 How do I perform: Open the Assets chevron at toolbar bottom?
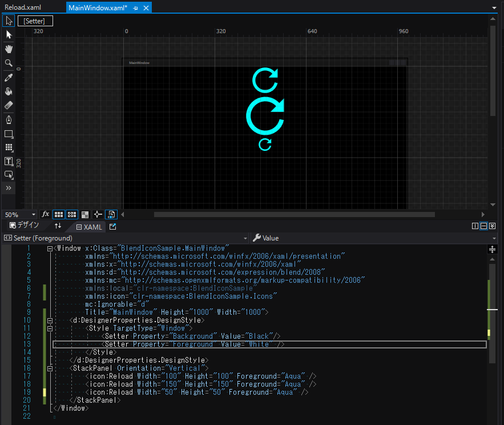[x=9, y=188]
